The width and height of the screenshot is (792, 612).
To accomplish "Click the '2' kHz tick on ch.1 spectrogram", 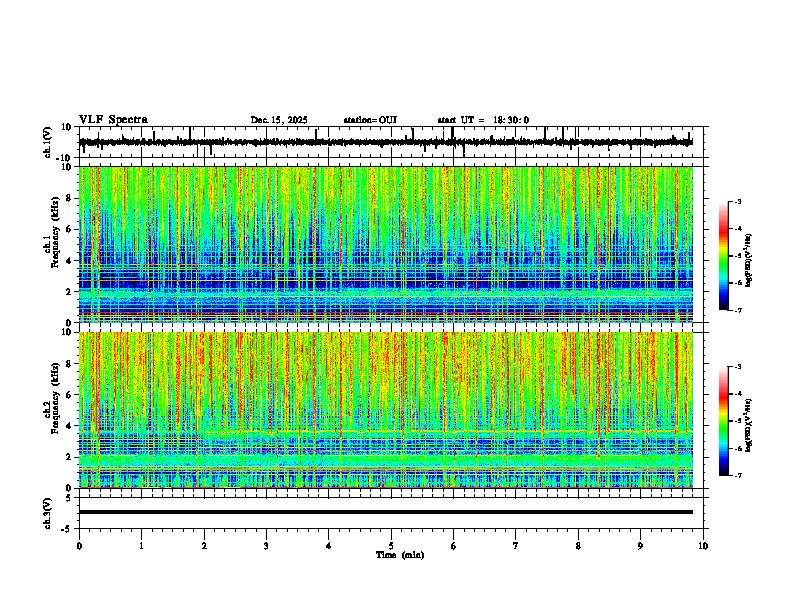I will [69, 291].
